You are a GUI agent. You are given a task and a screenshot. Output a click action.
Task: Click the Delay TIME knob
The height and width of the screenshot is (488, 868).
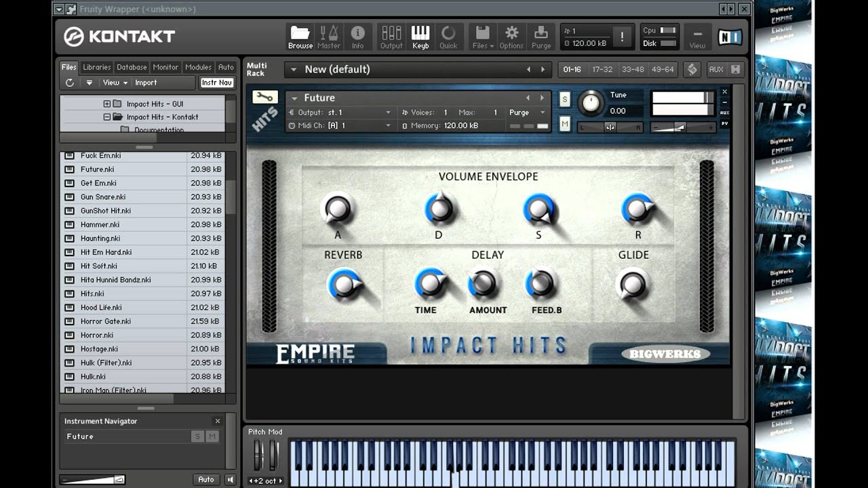click(431, 284)
